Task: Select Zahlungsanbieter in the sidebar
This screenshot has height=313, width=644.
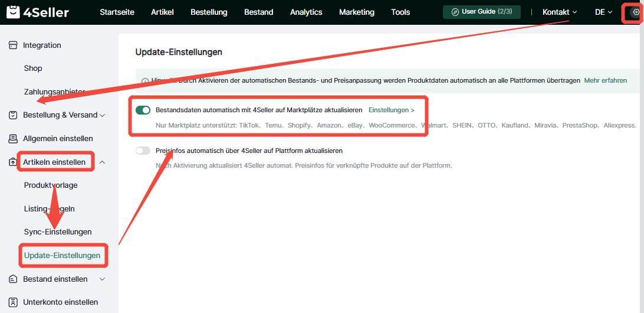Action: click(x=54, y=92)
